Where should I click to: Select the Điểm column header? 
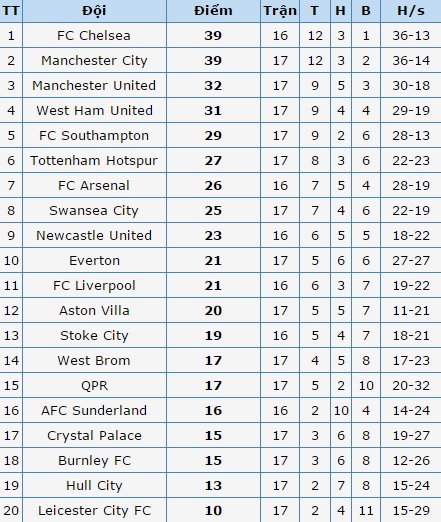pyautogui.click(x=213, y=11)
